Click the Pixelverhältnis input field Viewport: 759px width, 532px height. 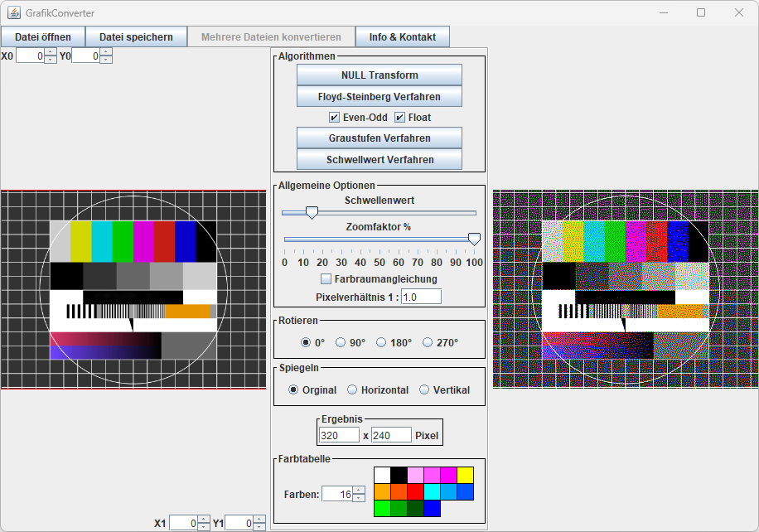421,297
